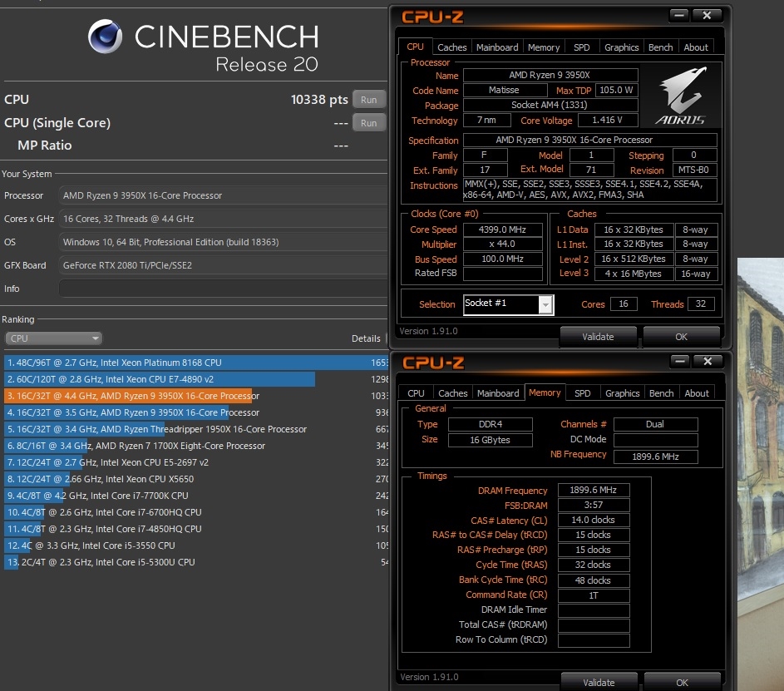This screenshot has width=784, height=691.
Task: Click the Max TDP 105.0 W value
Action: click(x=617, y=90)
